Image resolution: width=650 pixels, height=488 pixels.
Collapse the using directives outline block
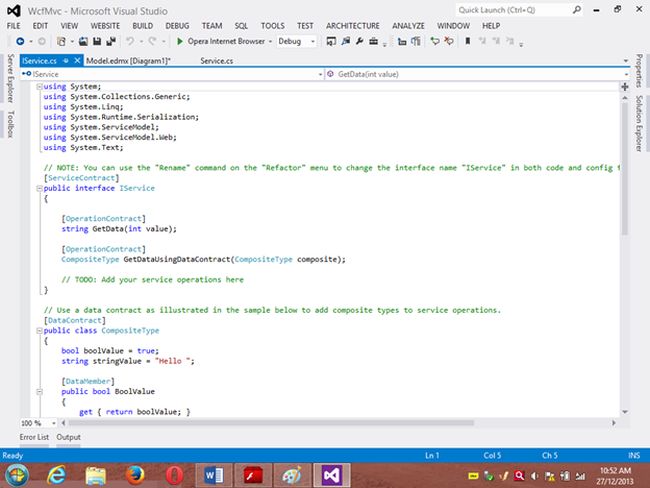(x=39, y=88)
